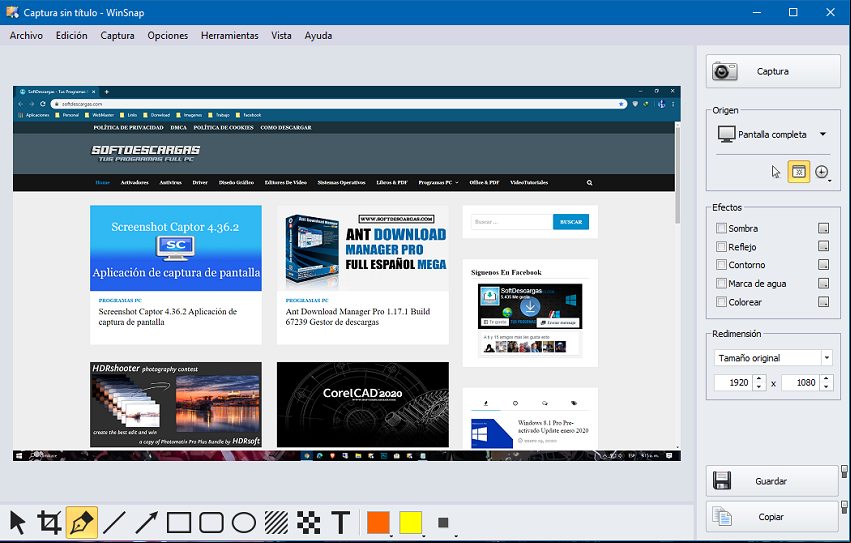Open Colorear effect settings
The height and width of the screenshot is (543, 851).
pyautogui.click(x=823, y=302)
